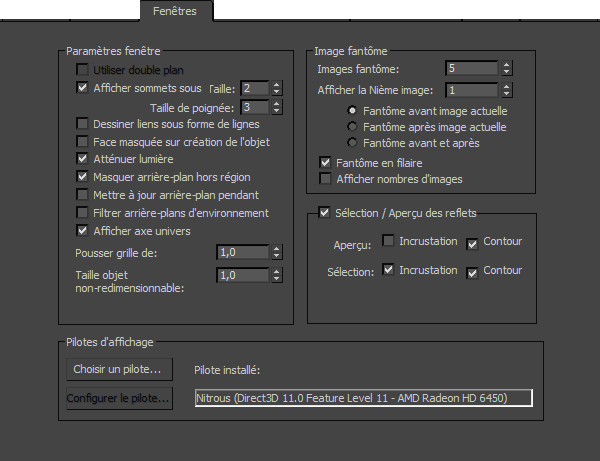Enable Utiliser double plan checkbox

coord(82,70)
